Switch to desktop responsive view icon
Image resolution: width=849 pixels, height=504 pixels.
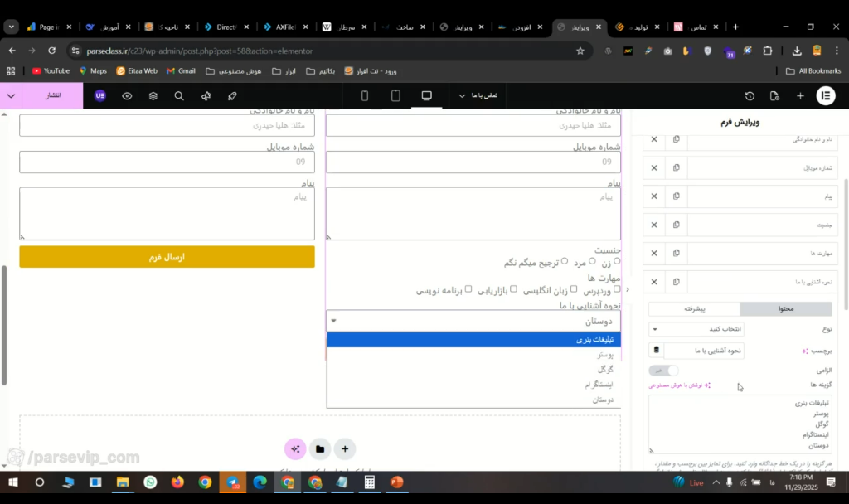pos(427,96)
